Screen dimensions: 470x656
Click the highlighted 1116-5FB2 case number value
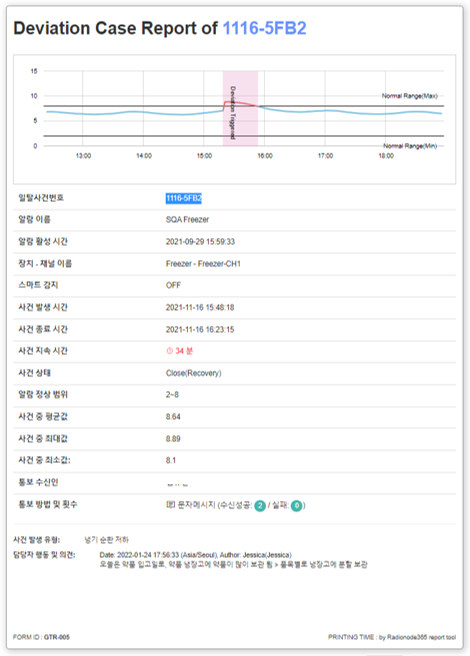click(x=184, y=198)
